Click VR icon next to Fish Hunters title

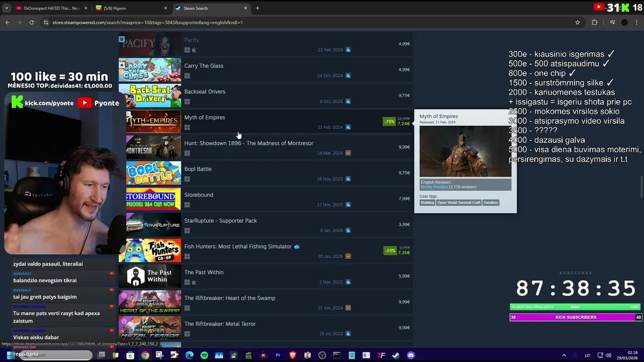point(297,247)
